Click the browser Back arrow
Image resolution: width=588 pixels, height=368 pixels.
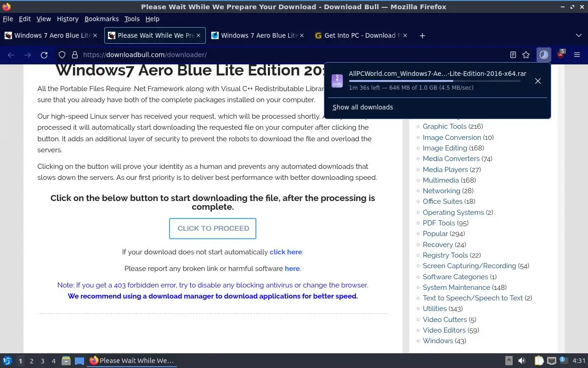tap(11, 55)
